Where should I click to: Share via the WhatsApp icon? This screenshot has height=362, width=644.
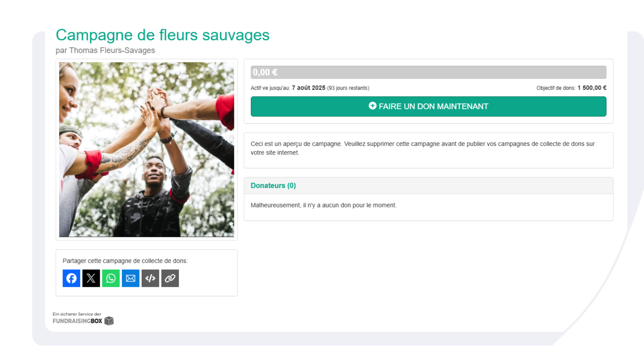111,278
